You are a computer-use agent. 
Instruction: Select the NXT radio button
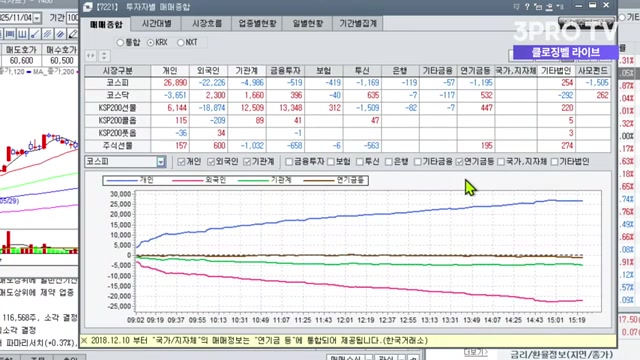click(180, 42)
